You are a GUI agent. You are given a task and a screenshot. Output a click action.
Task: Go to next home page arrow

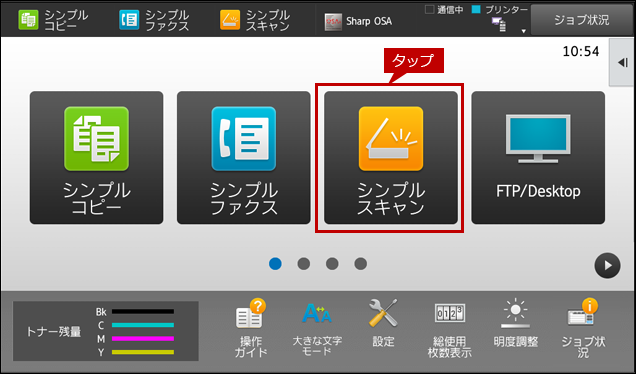coord(607,266)
